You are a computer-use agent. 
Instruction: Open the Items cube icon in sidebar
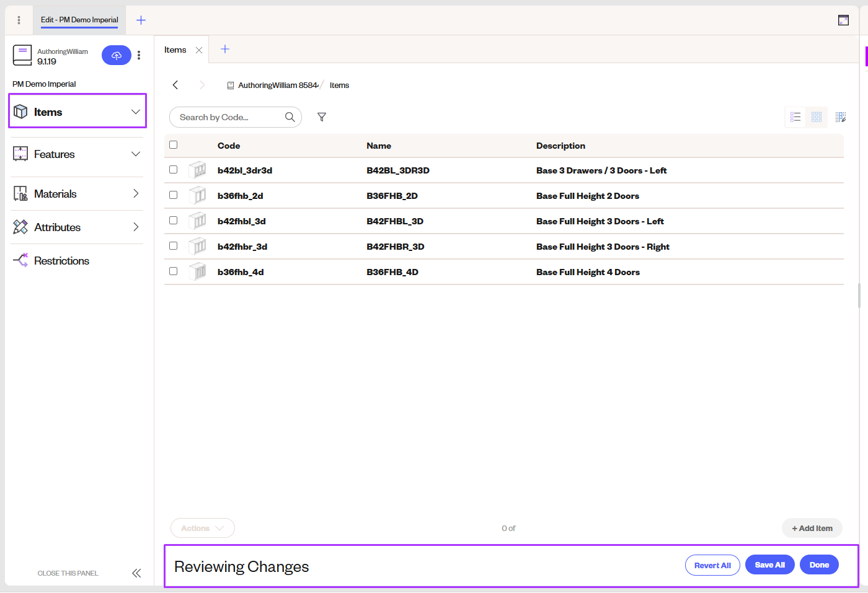coord(20,112)
